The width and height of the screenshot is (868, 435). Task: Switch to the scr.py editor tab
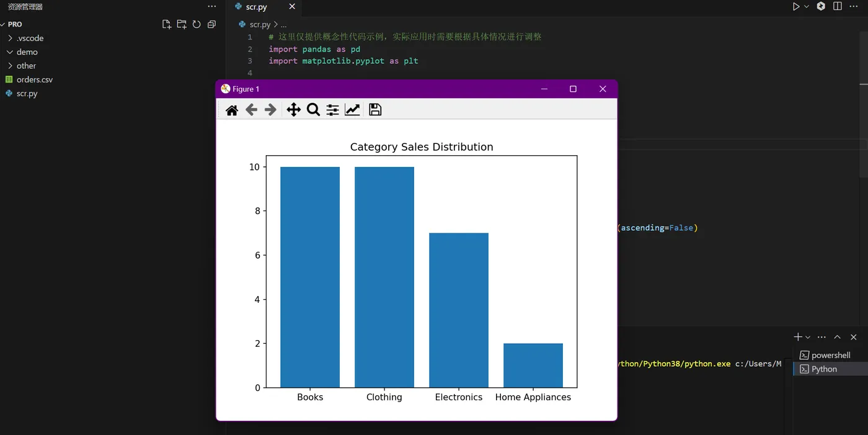(265, 7)
